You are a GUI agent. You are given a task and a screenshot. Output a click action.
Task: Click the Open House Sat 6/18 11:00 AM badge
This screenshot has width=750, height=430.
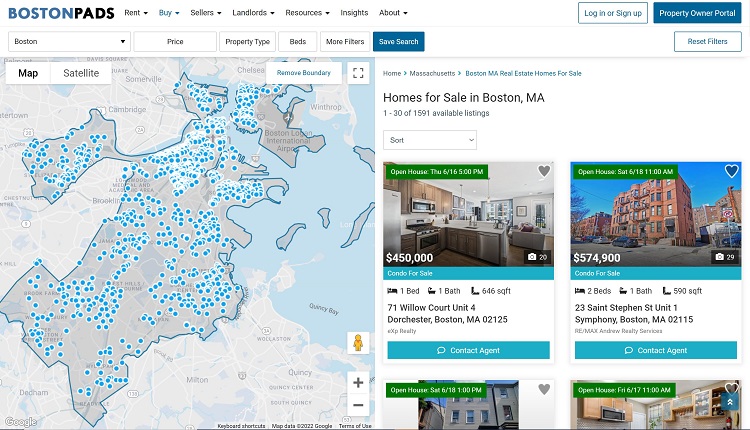(625, 172)
